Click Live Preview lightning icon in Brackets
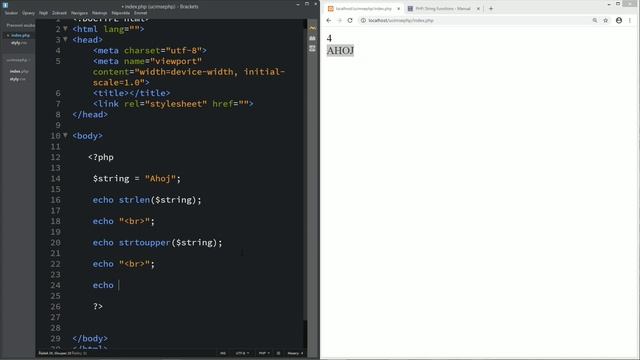This screenshot has height=360, width=640. [x=313, y=28]
